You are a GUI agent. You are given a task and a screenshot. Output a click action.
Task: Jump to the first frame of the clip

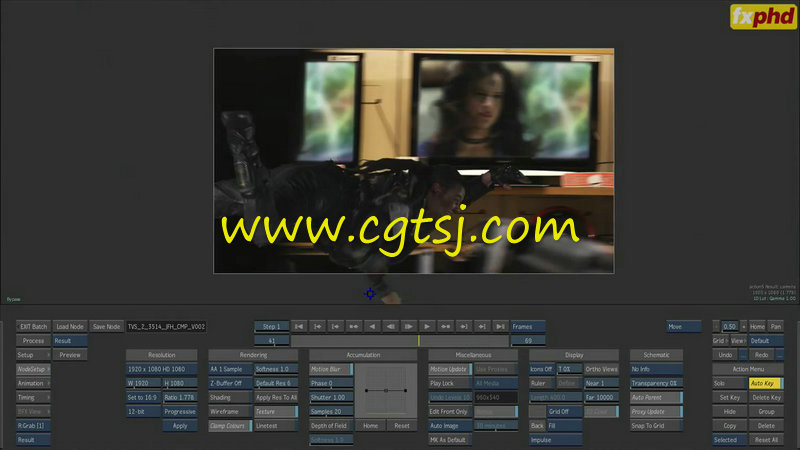299,327
